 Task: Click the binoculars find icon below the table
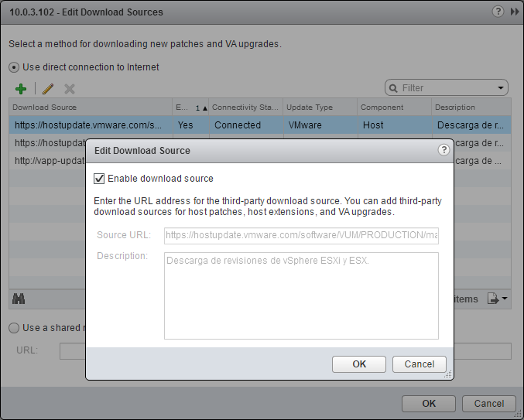(20, 299)
